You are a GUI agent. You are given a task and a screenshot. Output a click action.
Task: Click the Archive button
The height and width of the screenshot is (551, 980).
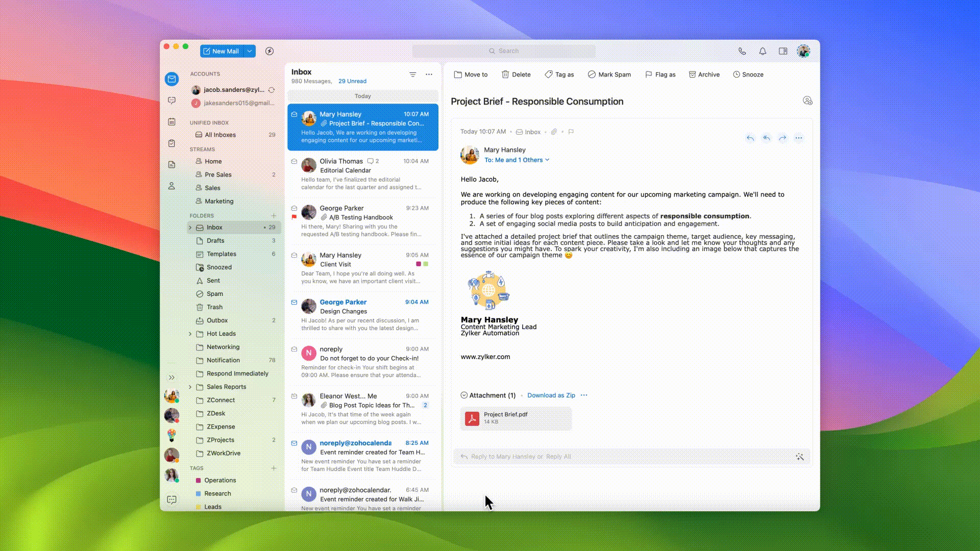click(x=704, y=74)
